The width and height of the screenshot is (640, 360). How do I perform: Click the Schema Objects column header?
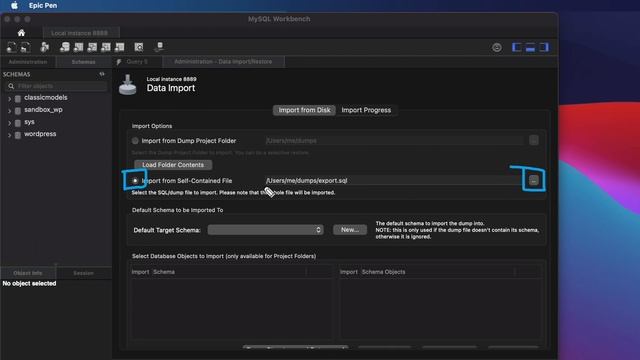pos(383,272)
